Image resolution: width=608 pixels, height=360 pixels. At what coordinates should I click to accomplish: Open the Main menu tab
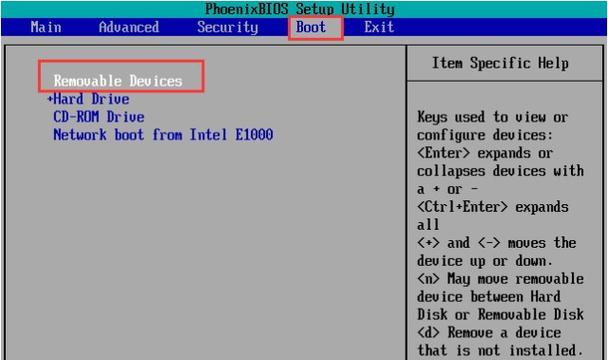click(46, 27)
